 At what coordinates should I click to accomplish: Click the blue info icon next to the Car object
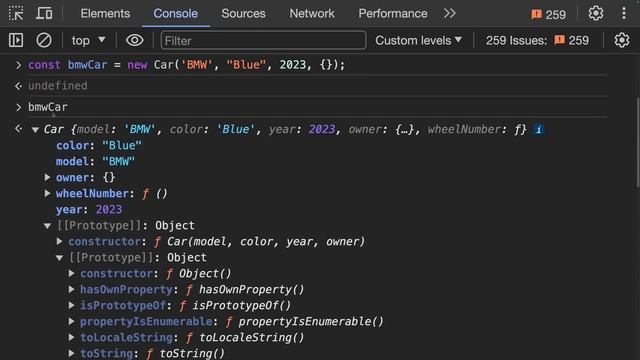pyautogui.click(x=539, y=130)
